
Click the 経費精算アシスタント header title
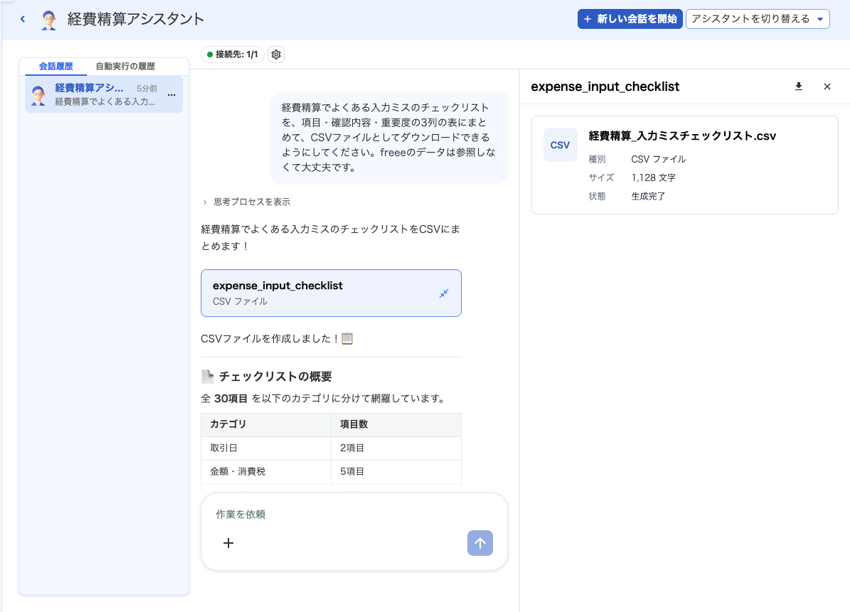[136, 19]
